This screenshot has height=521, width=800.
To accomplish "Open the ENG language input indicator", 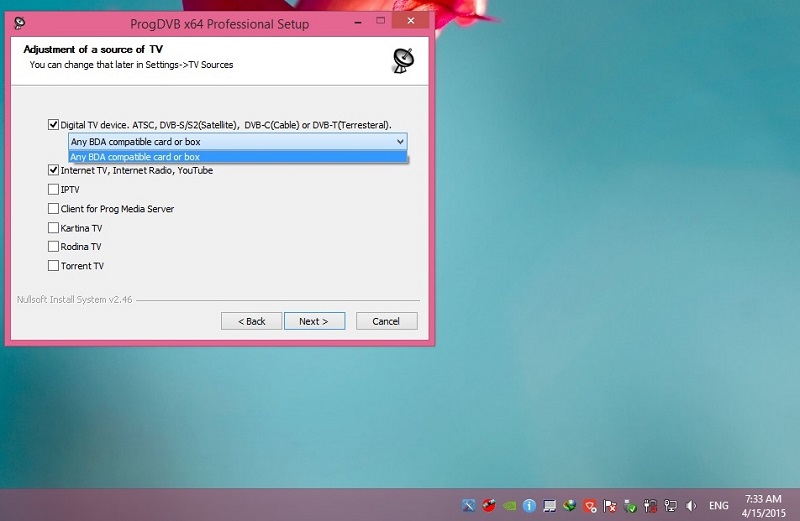I will point(718,505).
